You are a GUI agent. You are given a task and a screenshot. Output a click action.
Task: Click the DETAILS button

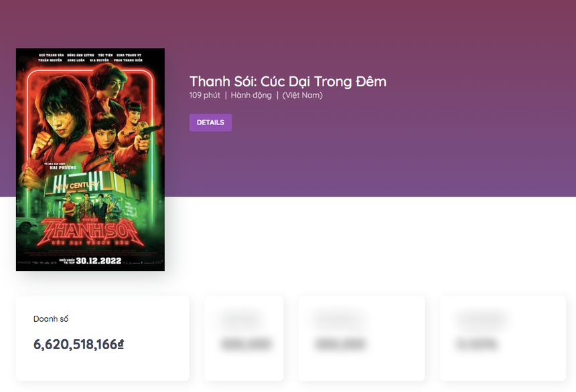click(x=210, y=122)
